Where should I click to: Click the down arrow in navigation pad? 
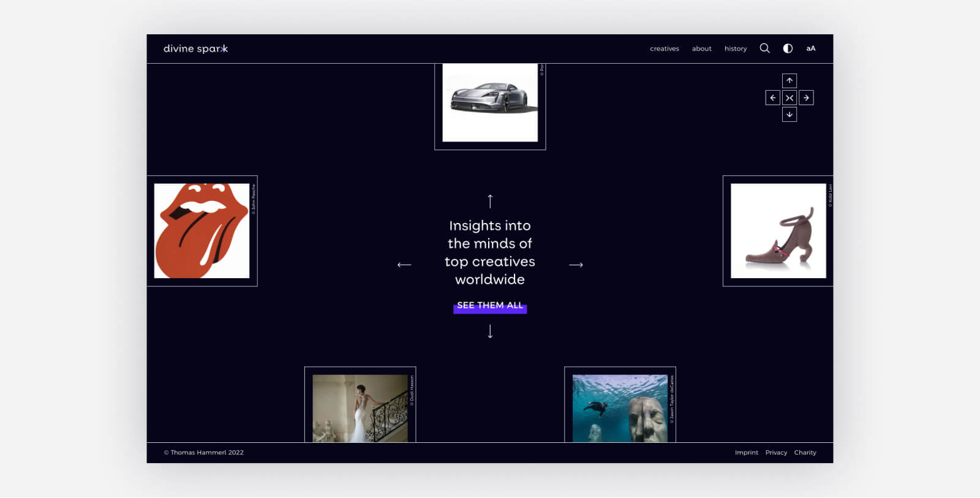pyautogui.click(x=790, y=114)
